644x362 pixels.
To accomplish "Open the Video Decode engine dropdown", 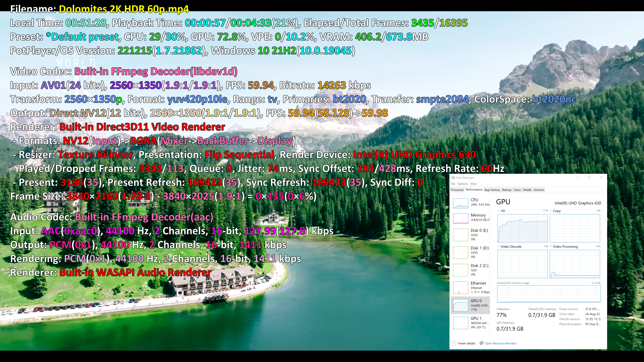I will point(499,246).
